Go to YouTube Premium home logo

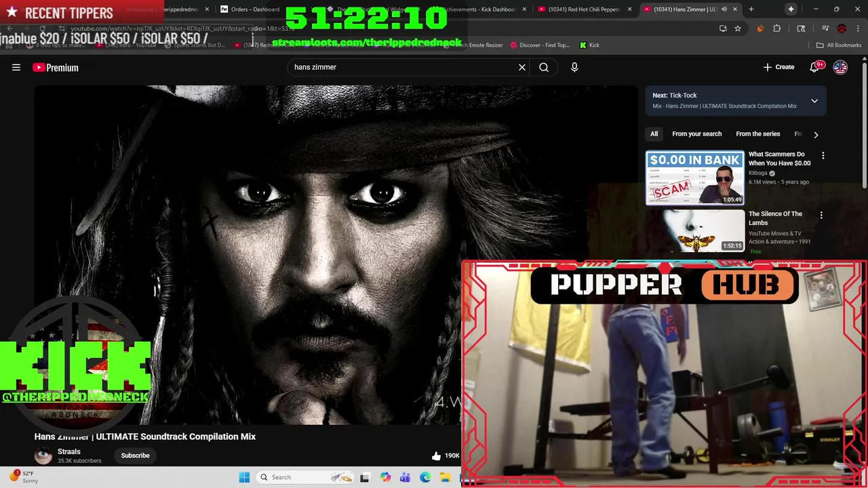point(56,67)
